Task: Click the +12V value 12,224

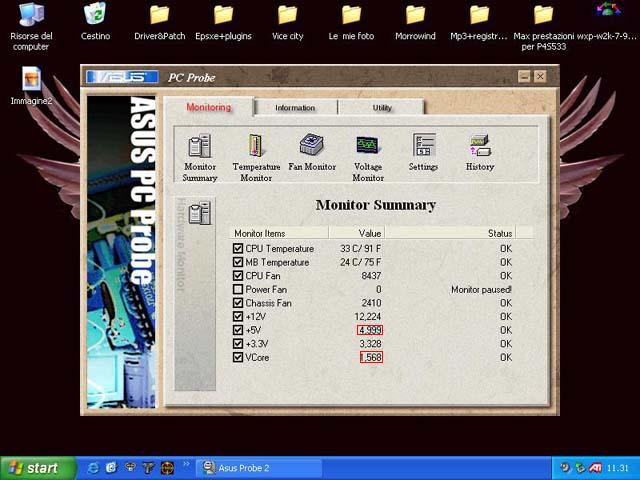Action: (x=367, y=316)
